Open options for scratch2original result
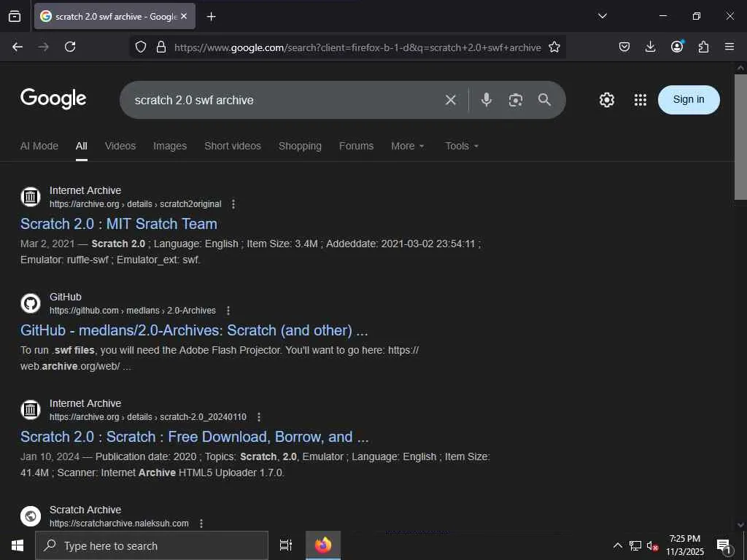This screenshot has width=747, height=560. pyautogui.click(x=233, y=204)
